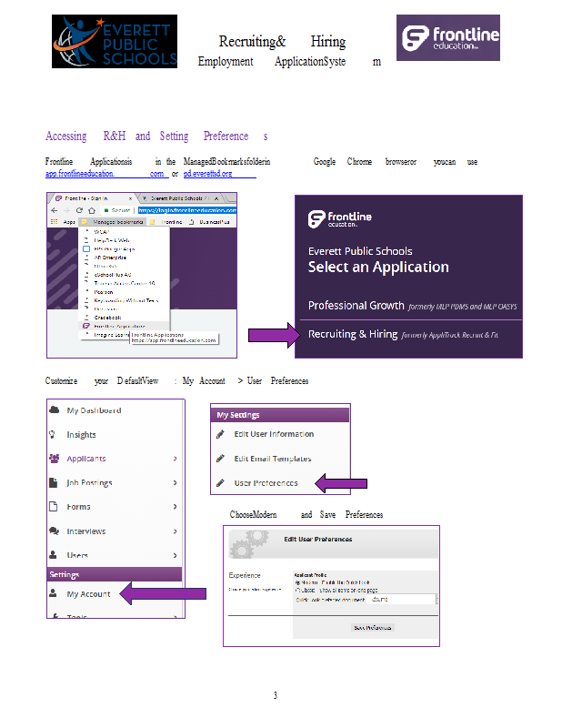The height and width of the screenshot is (728, 562).
Task: Click the Save Preferences button
Action: pyautogui.click(x=373, y=628)
